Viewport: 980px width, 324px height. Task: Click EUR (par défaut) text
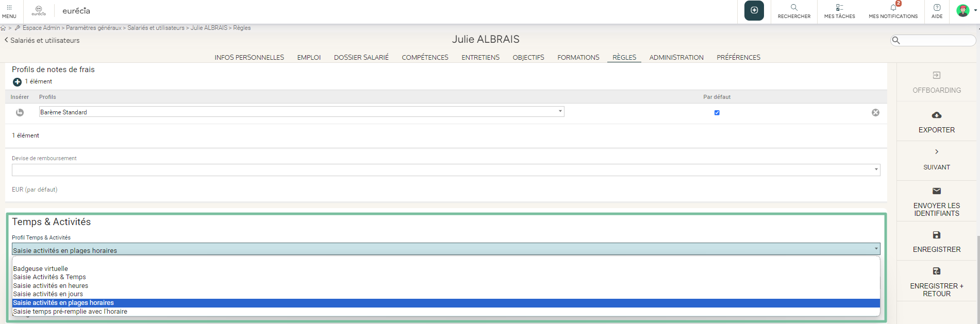[x=35, y=190]
